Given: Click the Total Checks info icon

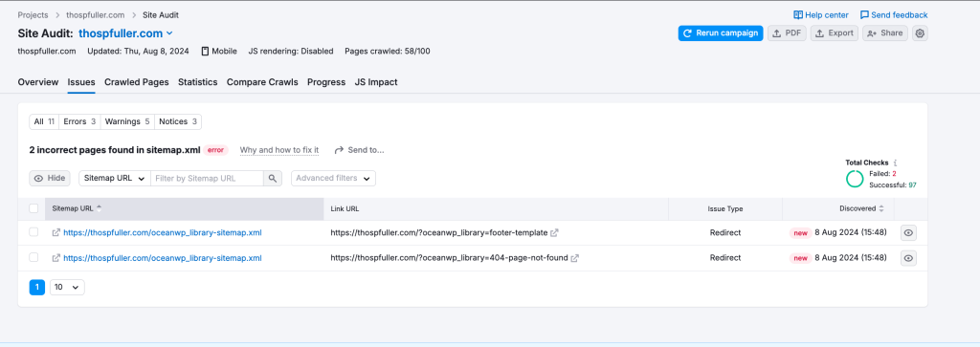Looking at the screenshot, I should (896, 163).
